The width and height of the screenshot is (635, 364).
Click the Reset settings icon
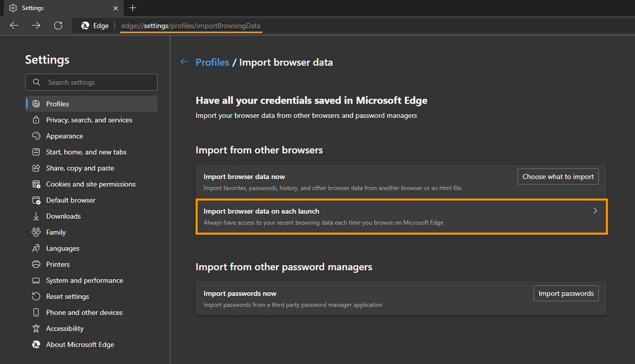[x=36, y=296]
